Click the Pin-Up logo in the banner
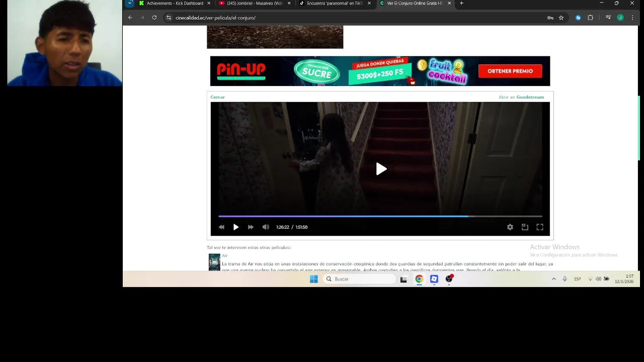This screenshot has width=644, height=362. click(241, 71)
